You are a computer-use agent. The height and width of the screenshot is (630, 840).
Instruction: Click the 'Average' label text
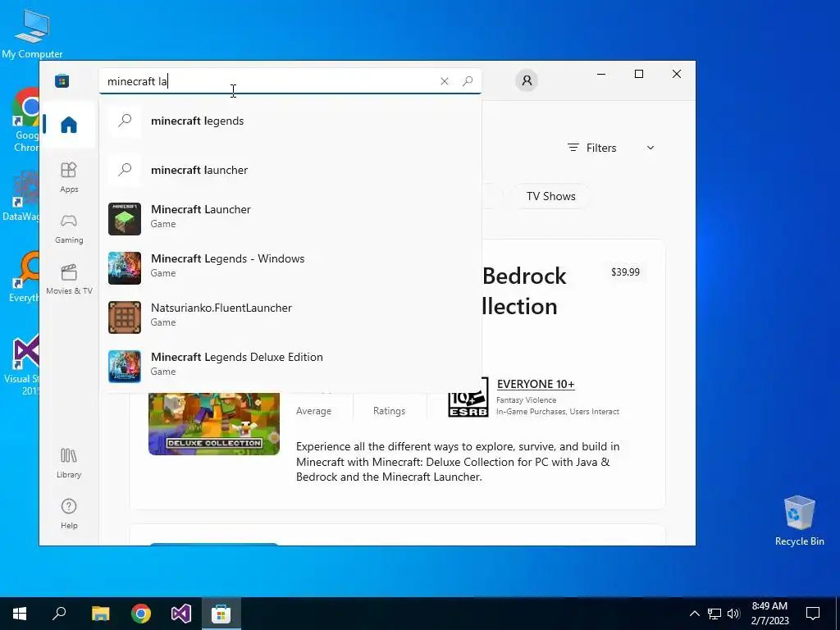(x=313, y=411)
